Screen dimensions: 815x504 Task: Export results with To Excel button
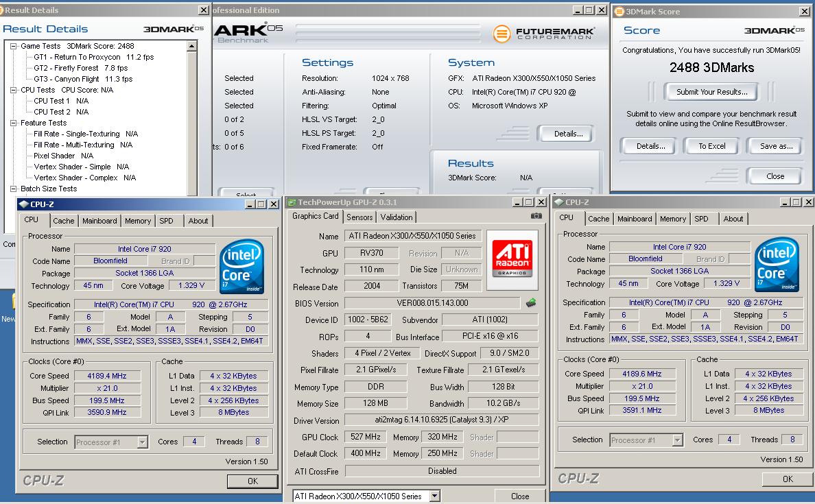pos(711,147)
